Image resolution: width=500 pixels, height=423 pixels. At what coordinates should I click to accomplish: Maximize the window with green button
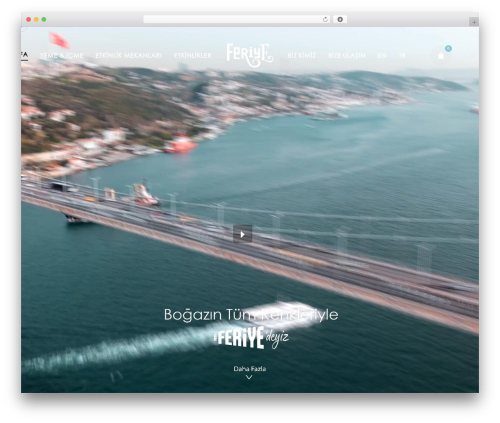coord(44,20)
